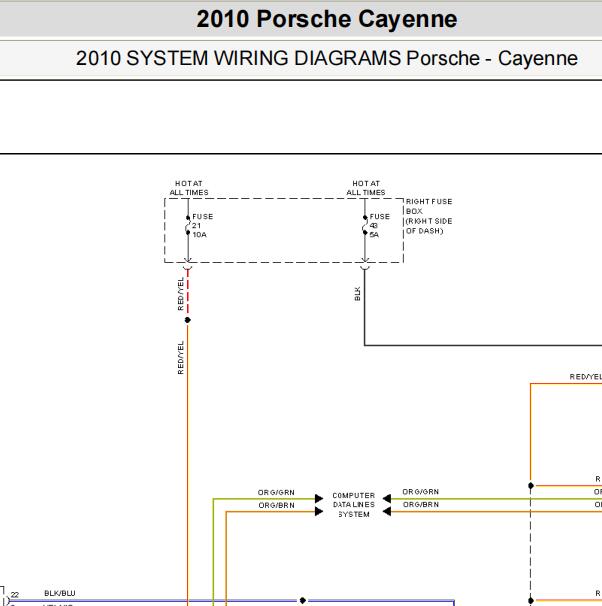Click the ORG/GRN label right of computer data lines
Screen dimensions: 602x606
click(x=420, y=492)
